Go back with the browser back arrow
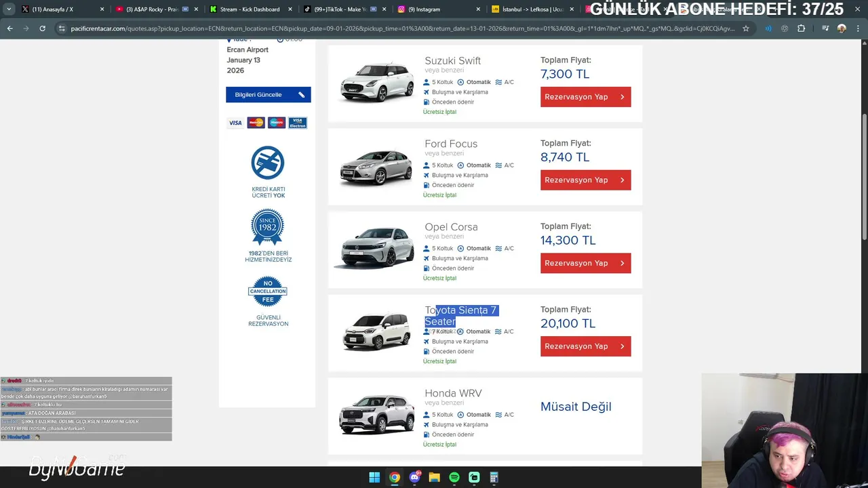The width and height of the screenshot is (868, 488). point(9,28)
